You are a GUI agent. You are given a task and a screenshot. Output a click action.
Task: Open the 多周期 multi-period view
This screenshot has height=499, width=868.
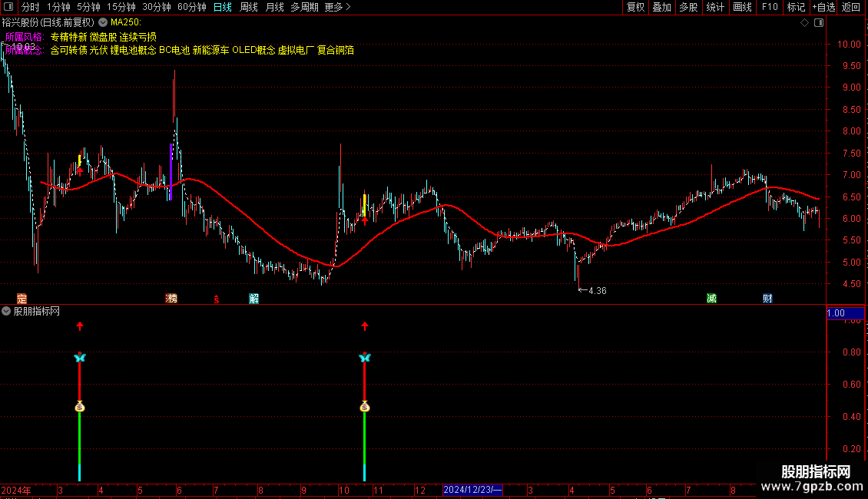(304, 7)
